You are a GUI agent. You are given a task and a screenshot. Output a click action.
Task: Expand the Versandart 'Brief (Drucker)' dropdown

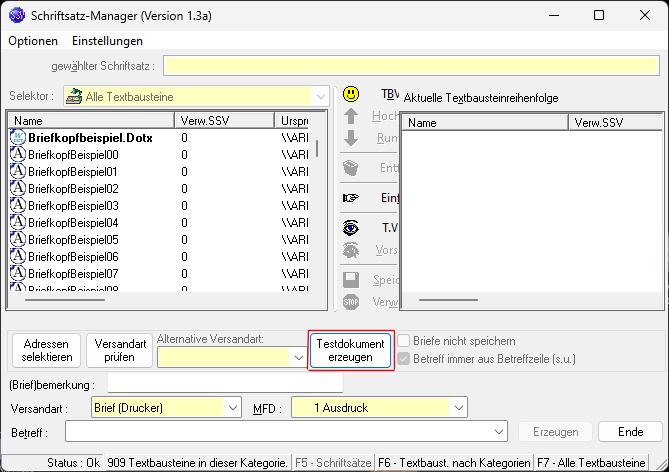(233, 407)
